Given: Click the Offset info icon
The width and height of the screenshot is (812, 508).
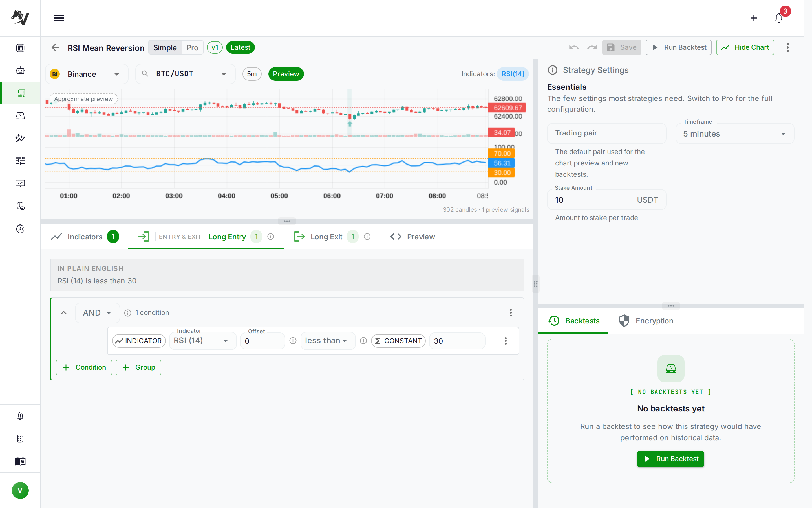Looking at the screenshot, I should (x=293, y=341).
